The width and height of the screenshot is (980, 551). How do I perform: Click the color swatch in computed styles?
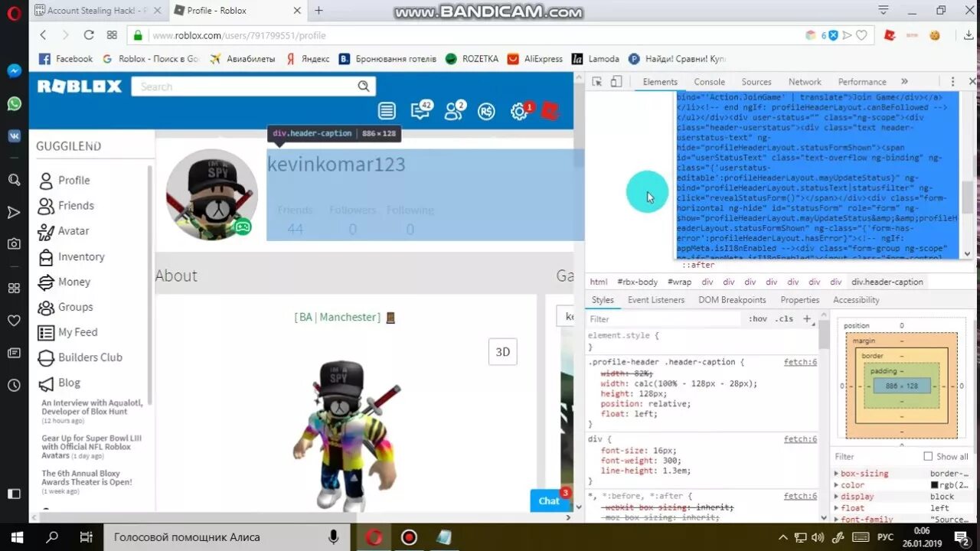point(934,485)
